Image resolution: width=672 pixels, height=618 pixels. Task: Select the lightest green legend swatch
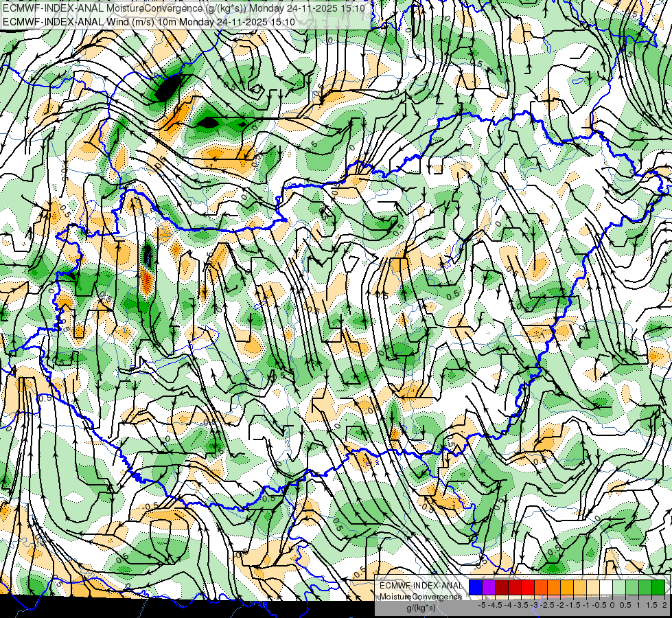click(619, 587)
